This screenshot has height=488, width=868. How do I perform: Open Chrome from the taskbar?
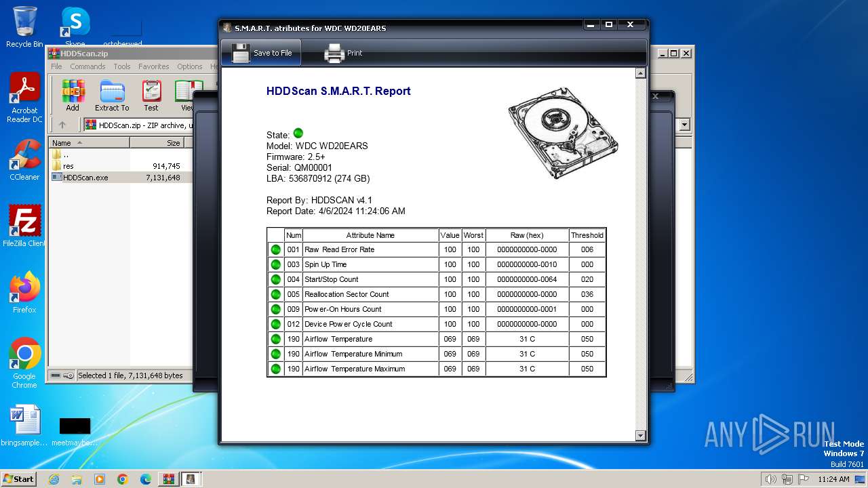click(123, 479)
